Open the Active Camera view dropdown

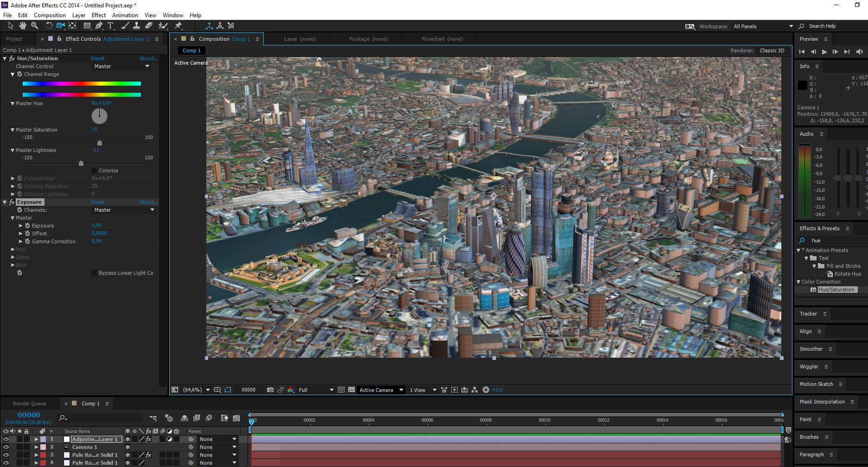tap(381, 390)
